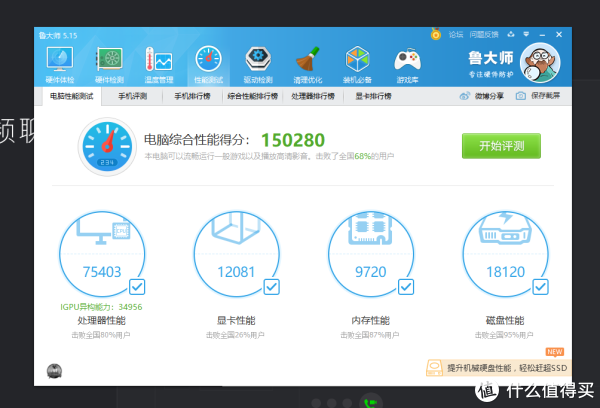Click the 击败全国87%用户 memory ranking text
Image resolution: width=600 pixels, height=408 pixels.
[x=370, y=335]
